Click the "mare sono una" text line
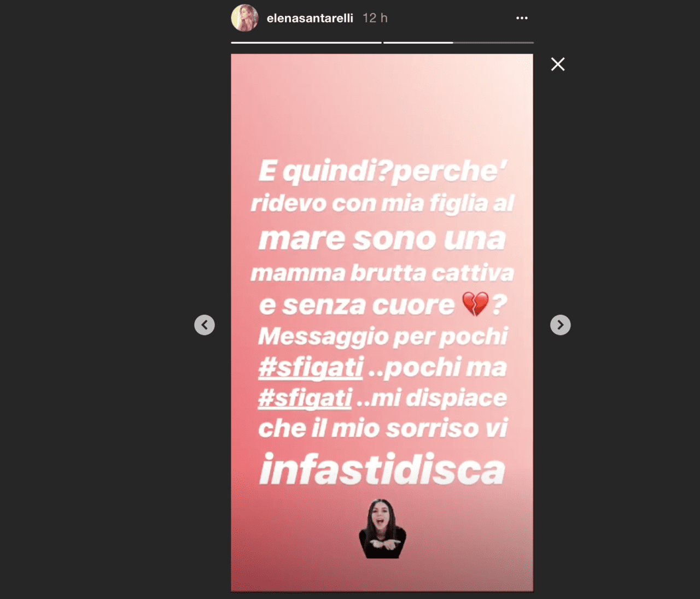Screen dimensions: 700x599 pyautogui.click(x=382, y=238)
